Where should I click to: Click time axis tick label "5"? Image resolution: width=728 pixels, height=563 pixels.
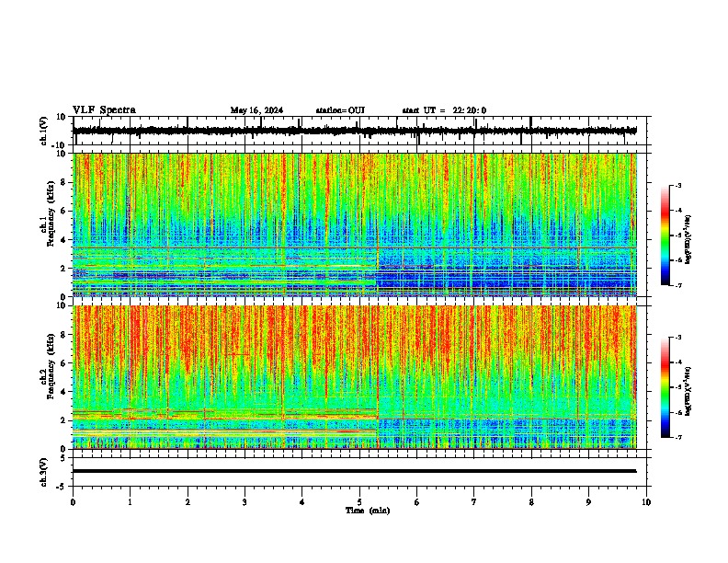tap(359, 502)
